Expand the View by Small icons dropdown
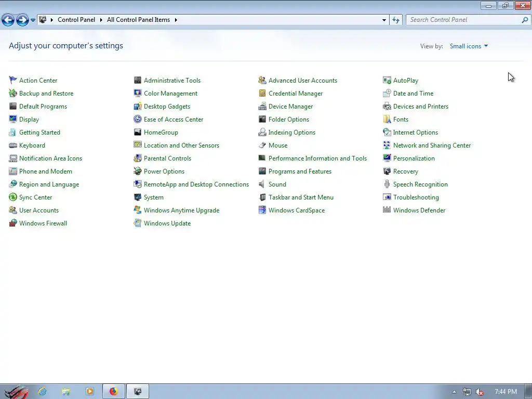Image resolution: width=532 pixels, height=399 pixels. tap(469, 46)
